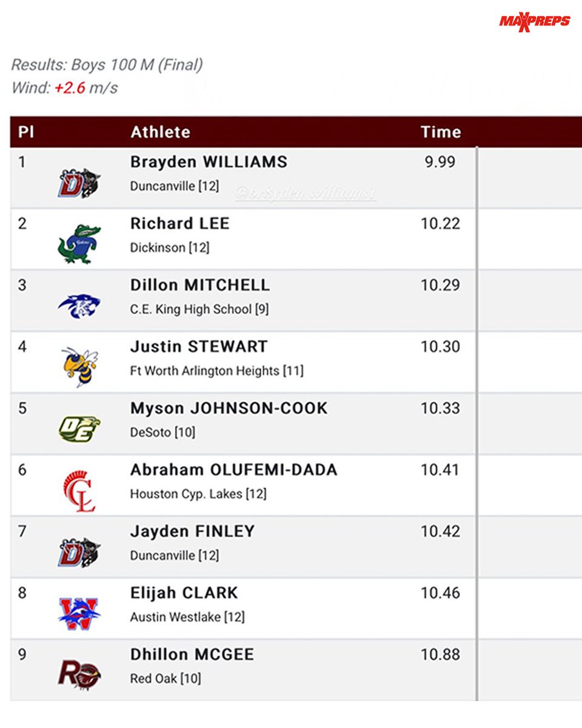The height and width of the screenshot is (728, 582).
Task: Click the Austin Westlake W logo
Action: point(79,613)
